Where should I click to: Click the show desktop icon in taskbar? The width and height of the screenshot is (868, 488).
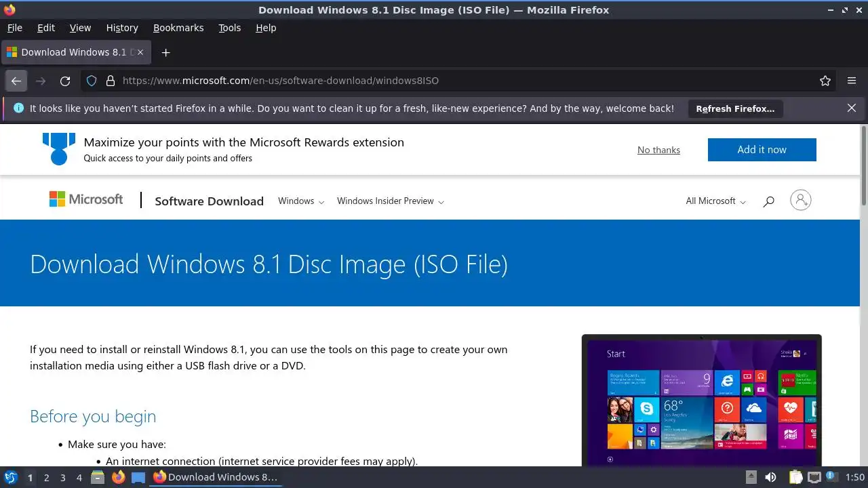(x=138, y=477)
